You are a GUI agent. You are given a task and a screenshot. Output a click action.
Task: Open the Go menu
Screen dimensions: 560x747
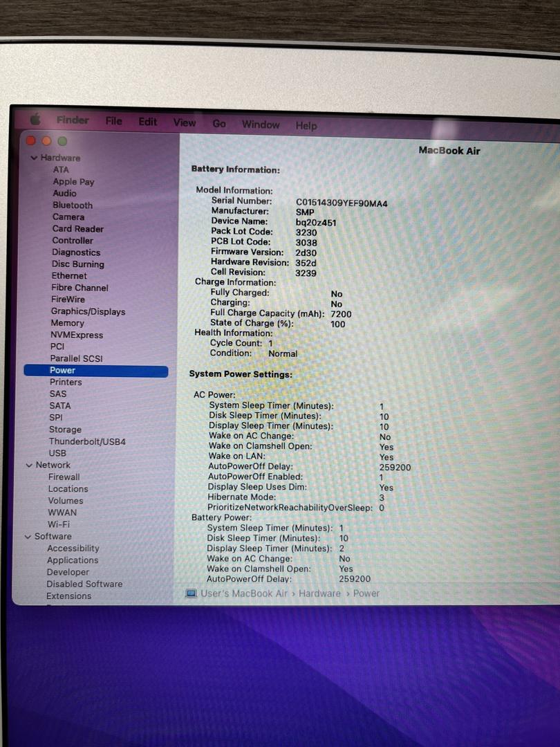coord(219,124)
